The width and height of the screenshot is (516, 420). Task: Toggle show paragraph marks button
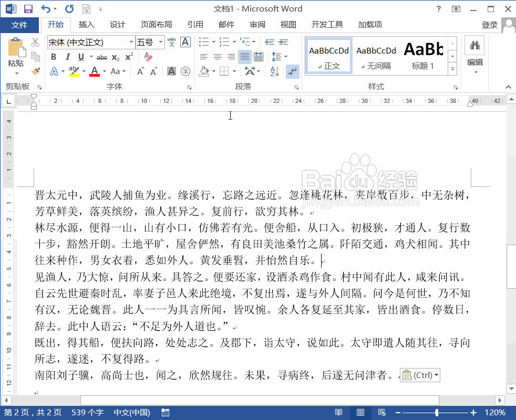(293, 71)
